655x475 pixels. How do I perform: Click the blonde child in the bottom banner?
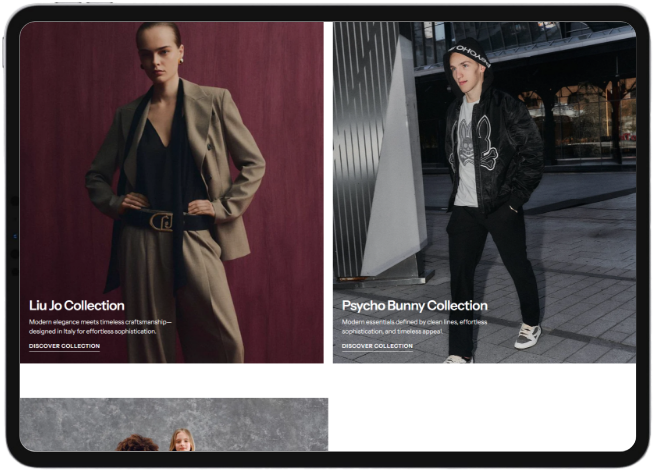pos(182,440)
